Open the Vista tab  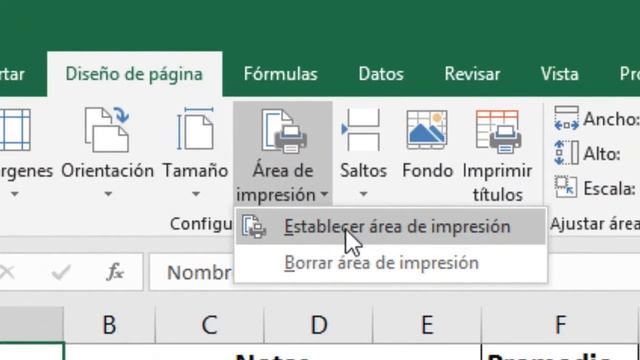coord(560,74)
